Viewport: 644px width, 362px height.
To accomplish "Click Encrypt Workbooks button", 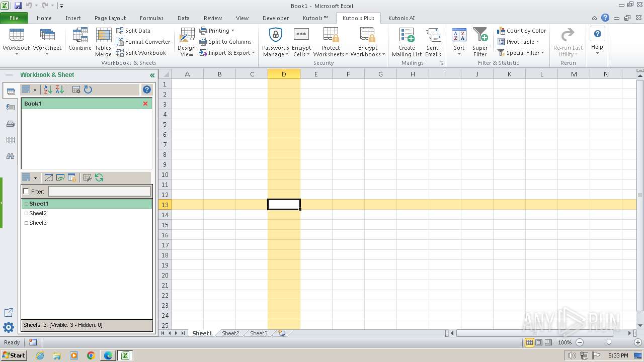I will [368, 42].
